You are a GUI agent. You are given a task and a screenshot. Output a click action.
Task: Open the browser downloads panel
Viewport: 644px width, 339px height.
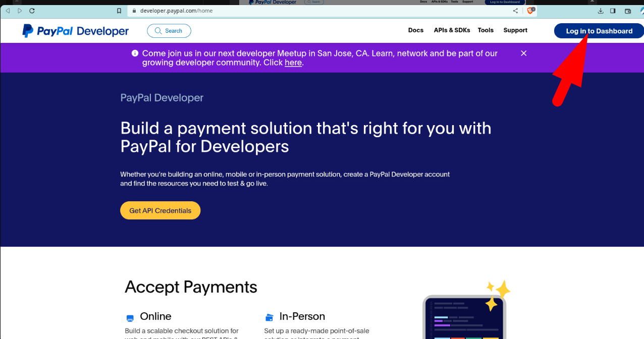coord(601,11)
